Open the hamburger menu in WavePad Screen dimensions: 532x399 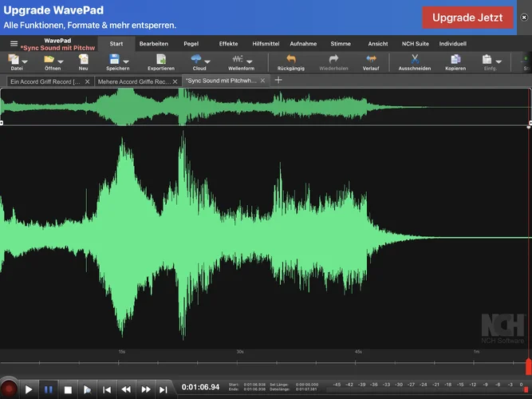[14, 44]
